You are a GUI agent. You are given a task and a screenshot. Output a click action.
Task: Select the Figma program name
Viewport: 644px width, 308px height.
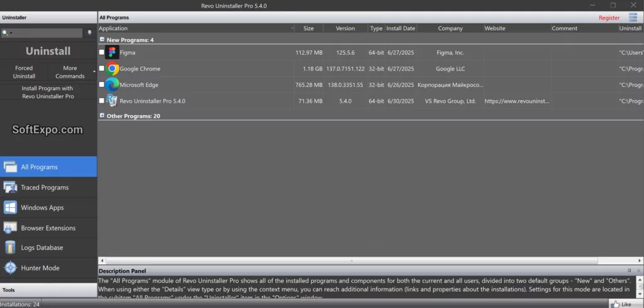click(127, 53)
